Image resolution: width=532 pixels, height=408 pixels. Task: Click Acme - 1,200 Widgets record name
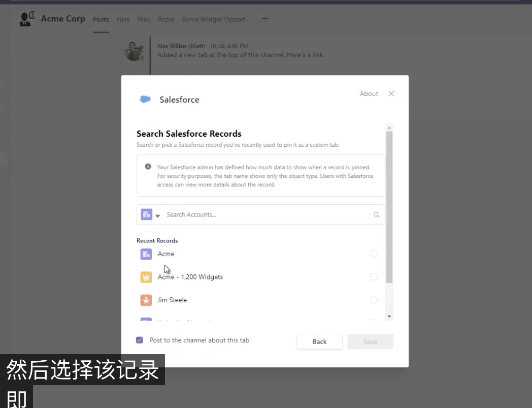pos(190,277)
